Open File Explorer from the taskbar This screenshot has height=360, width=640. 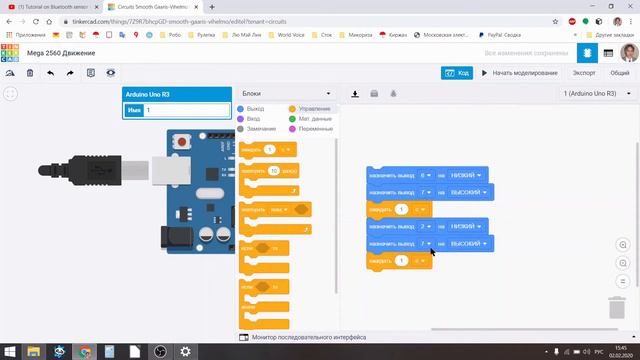point(33,352)
